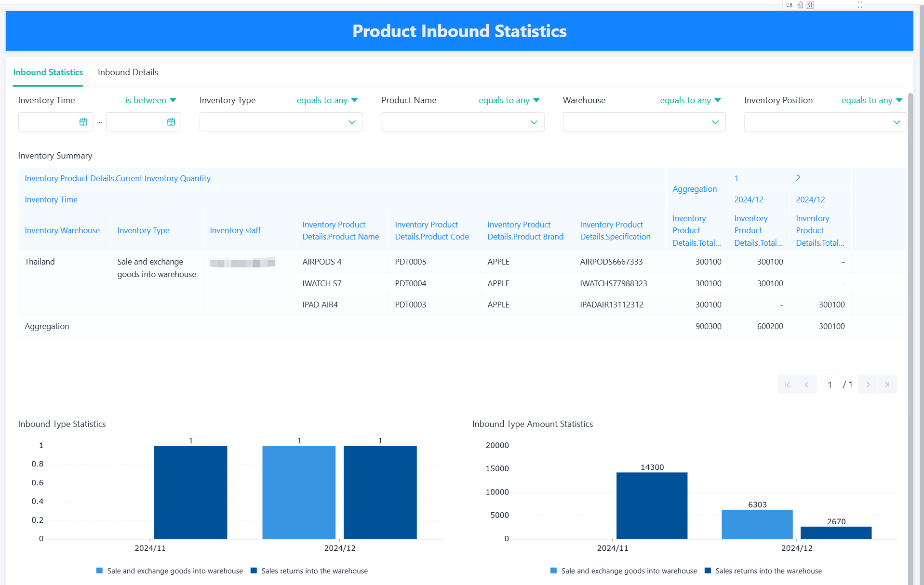Click the Inventory Warehouse column header

62,230
